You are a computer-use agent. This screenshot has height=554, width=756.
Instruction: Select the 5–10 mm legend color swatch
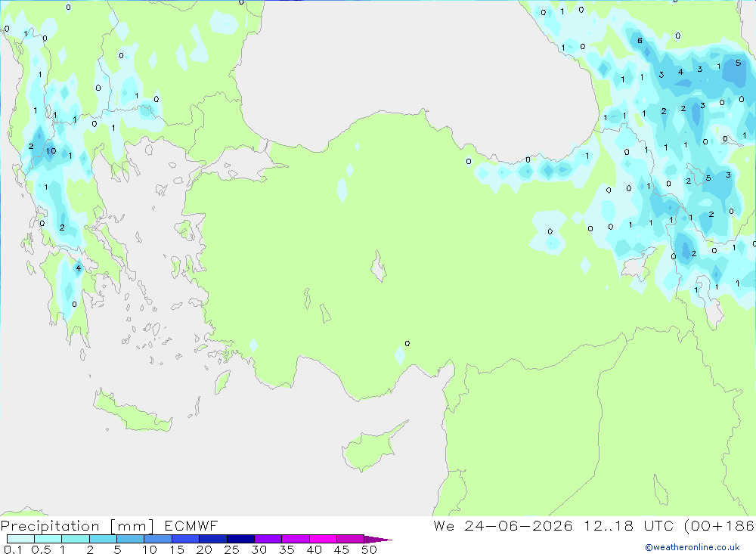pos(131,539)
